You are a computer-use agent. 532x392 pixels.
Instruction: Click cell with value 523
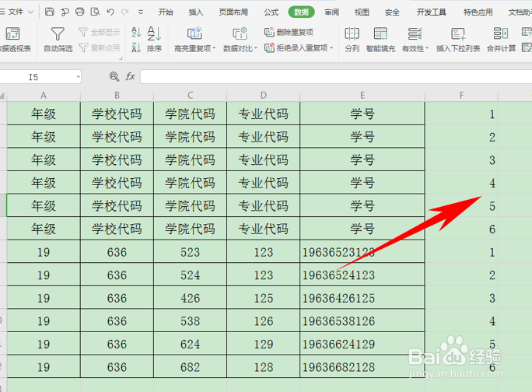coord(190,252)
